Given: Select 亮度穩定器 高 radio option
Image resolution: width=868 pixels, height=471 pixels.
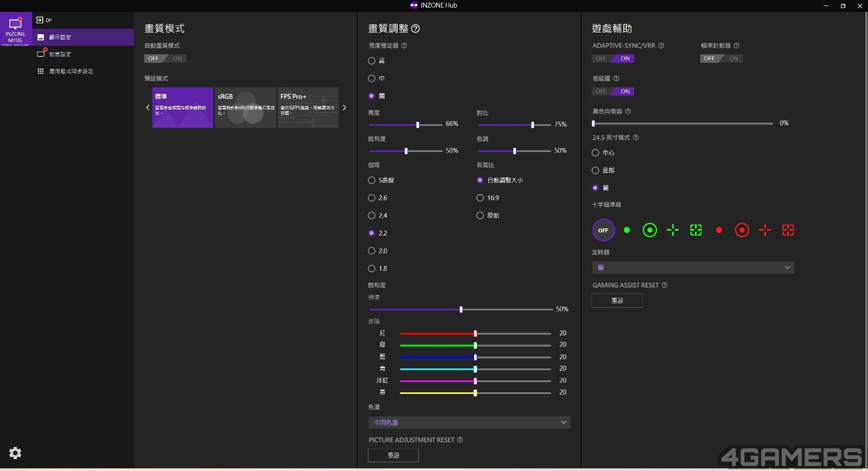Looking at the screenshot, I should (x=372, y=61).
